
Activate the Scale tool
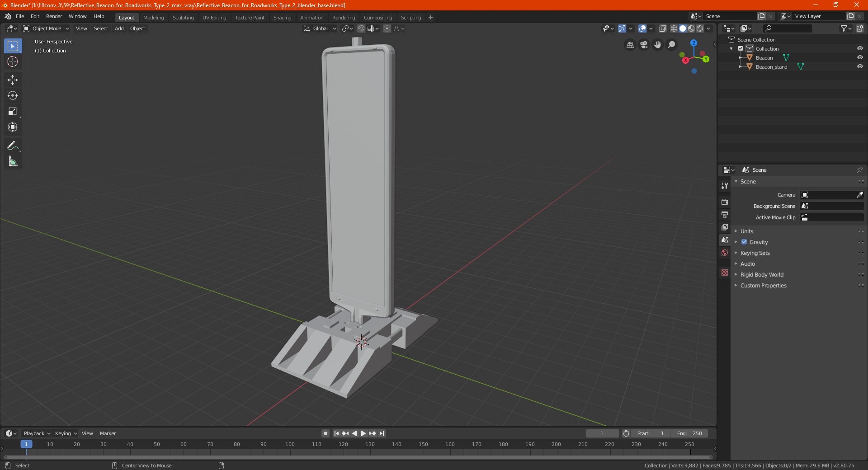coord(13,111)
